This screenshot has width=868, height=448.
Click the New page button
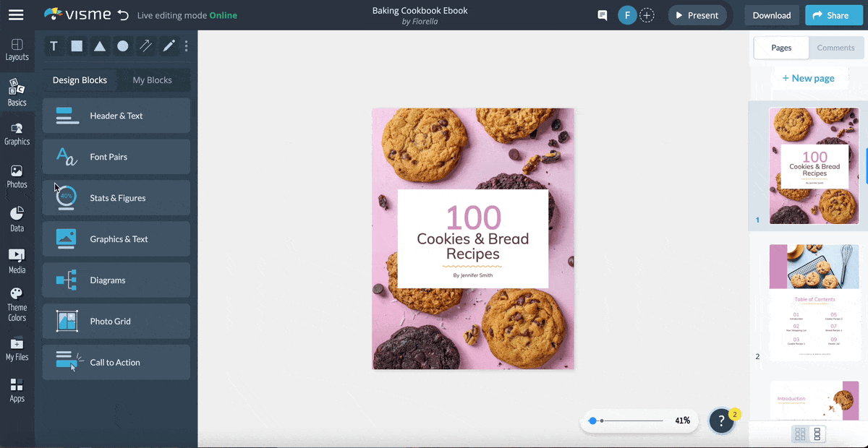(x=809, y=78)
